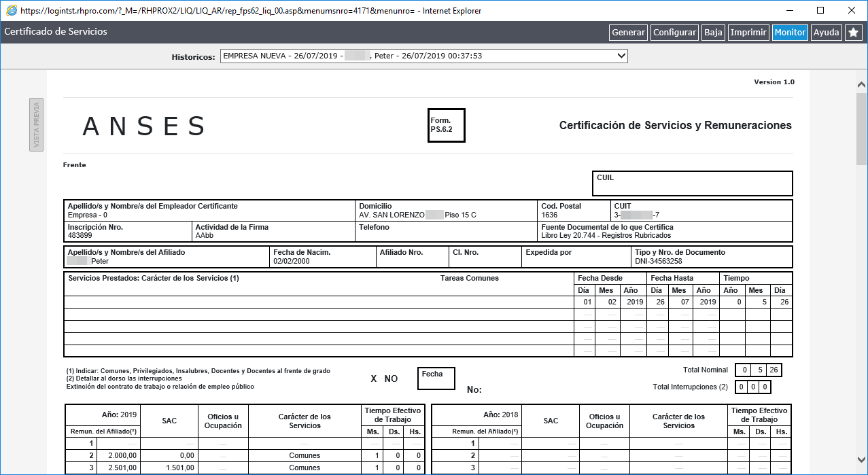Click the Form. PS.6.2 box

click(447, 125)
